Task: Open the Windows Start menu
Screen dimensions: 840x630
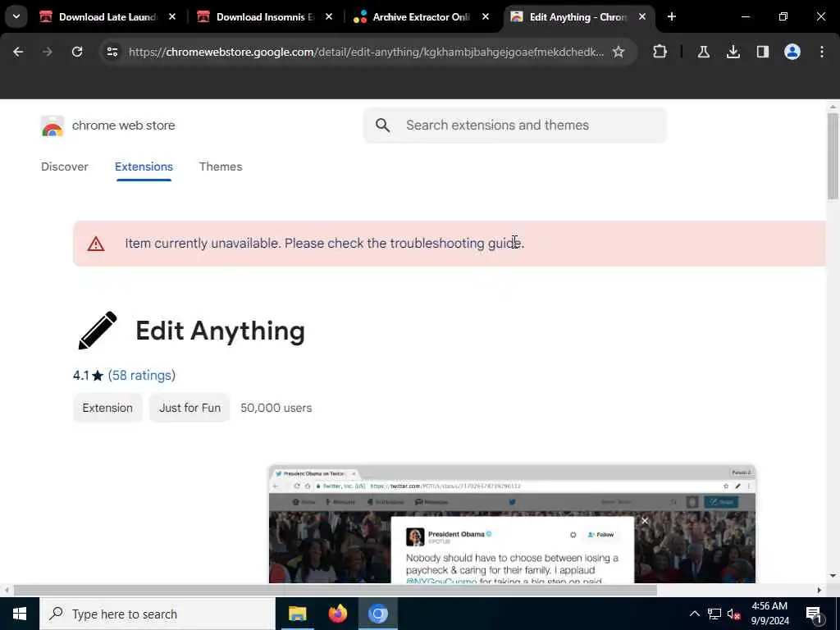Action: 20,614
